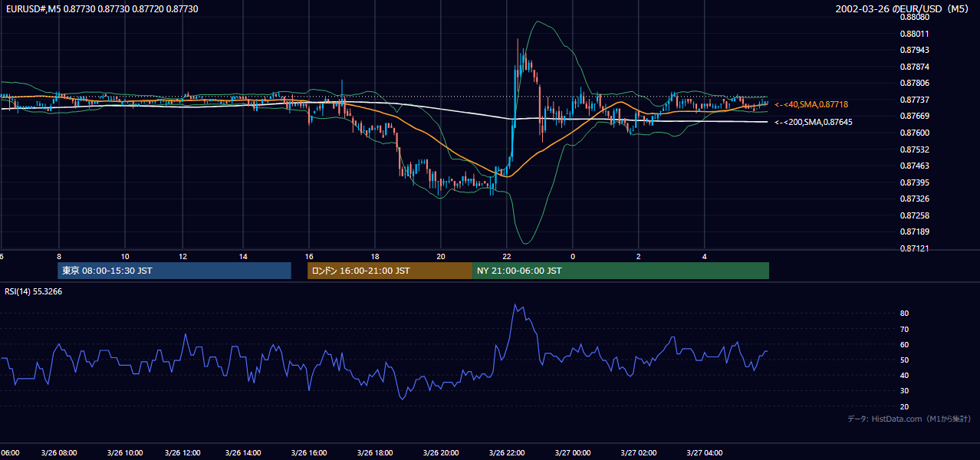Viewport: 980px width, 460px height.
Task: Click the 3/26 18:00 time axis label
Action: click(374, 453)
